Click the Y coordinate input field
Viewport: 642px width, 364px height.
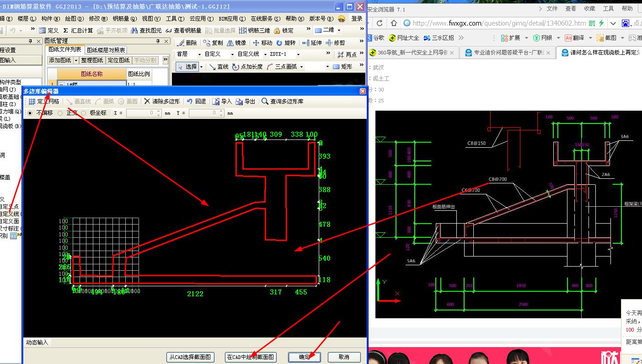click(x=204, y=113)
